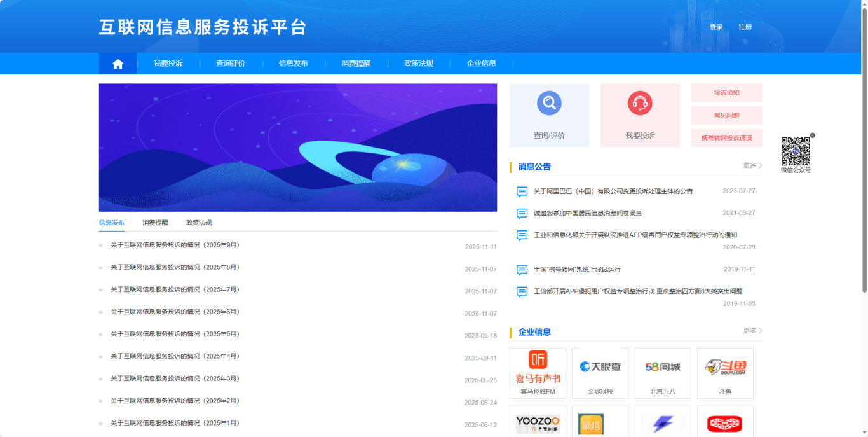Open the 58同城 company logo
The width and height of the screenshot is (868, 437).
[x=663, y=367]
